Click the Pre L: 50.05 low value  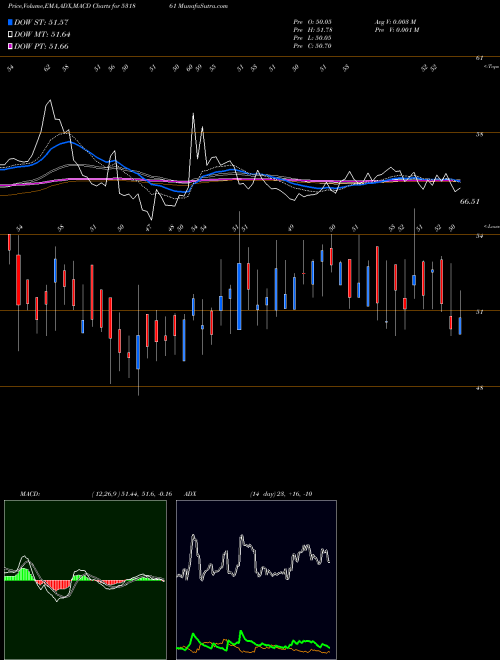[313, 38]
